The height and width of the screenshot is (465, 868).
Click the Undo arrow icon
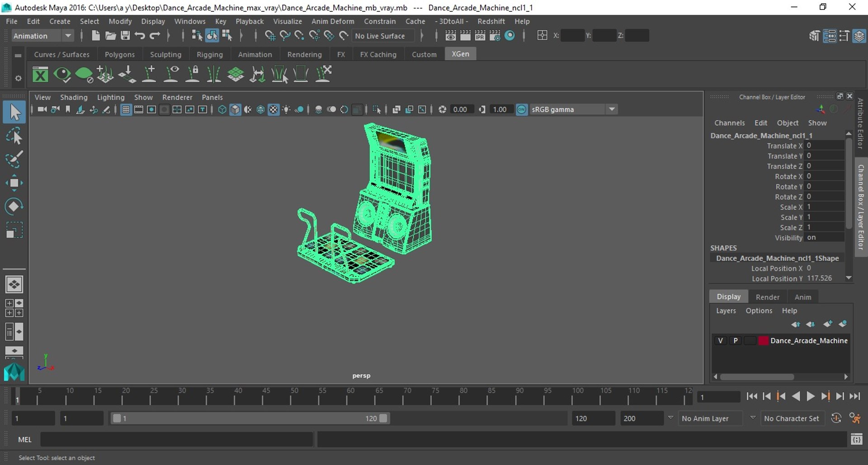pos(140,36)
